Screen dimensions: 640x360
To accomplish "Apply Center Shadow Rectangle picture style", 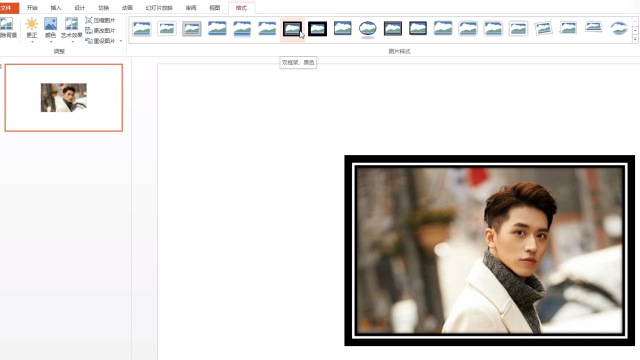I will [443, 29].
